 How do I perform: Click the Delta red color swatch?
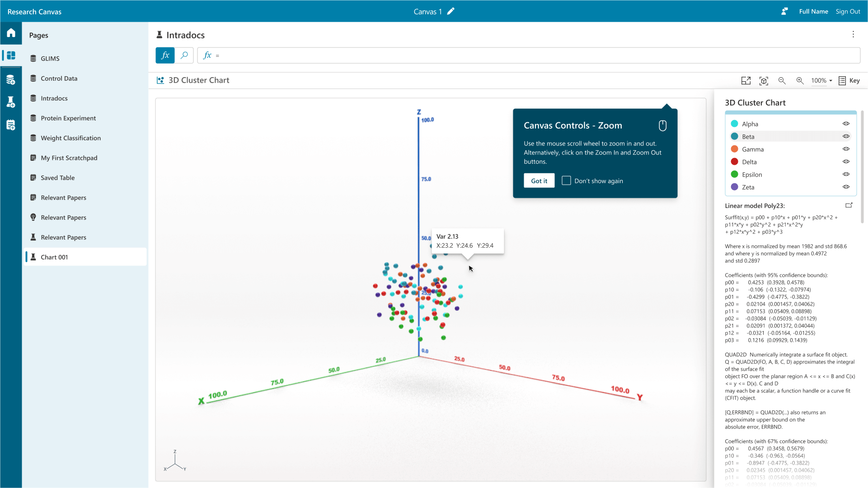(734, 162)
